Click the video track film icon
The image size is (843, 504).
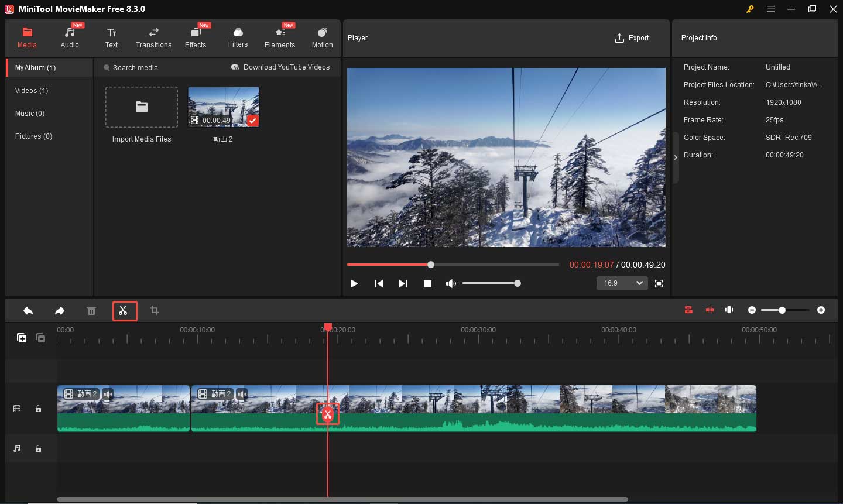(17, 409)
